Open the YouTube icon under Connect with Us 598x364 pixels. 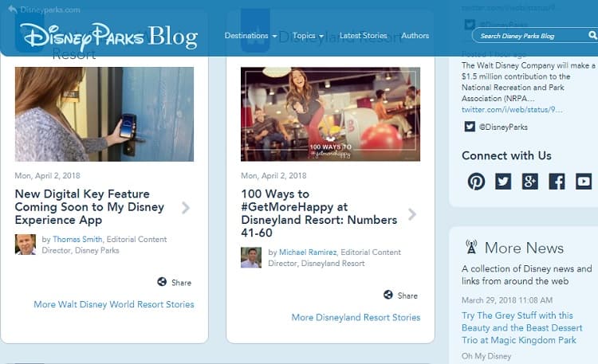point(584,182)
